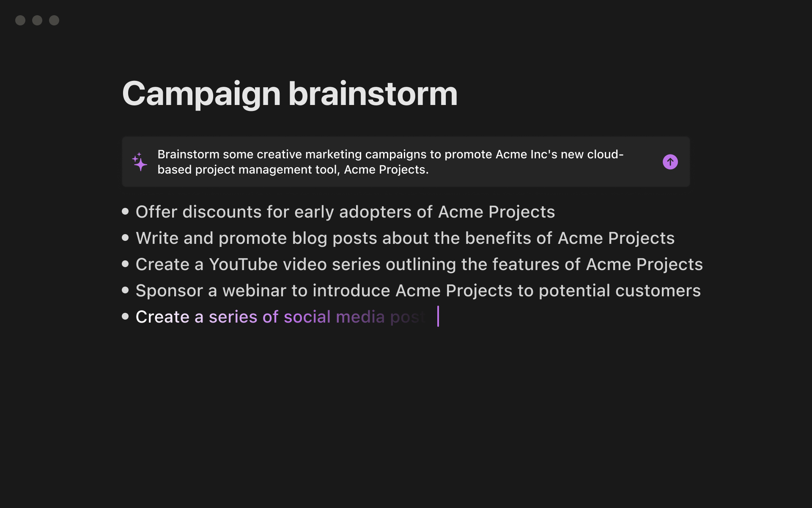Viewport: 812px width, 508px height.
Task: Click the purple AI sparkle icon
Action: point(140,162)
